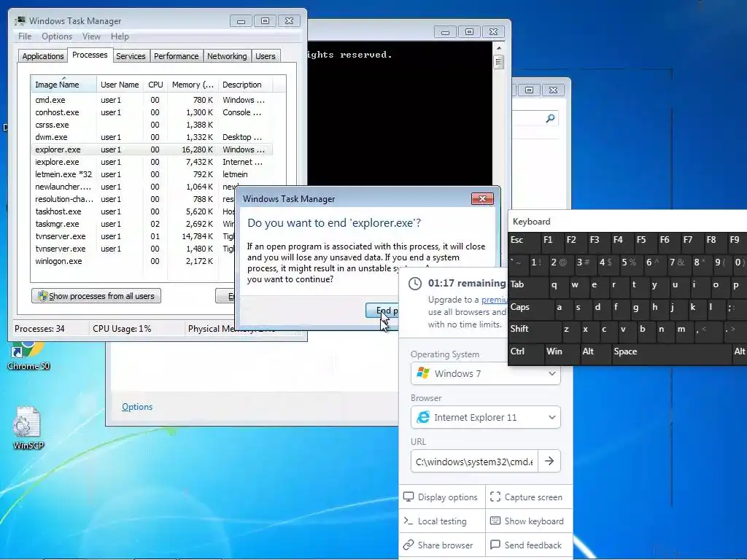Open the File menu in Task Manager
The height and width of the screenshot is (560, 747).
[x=25, y=36]
